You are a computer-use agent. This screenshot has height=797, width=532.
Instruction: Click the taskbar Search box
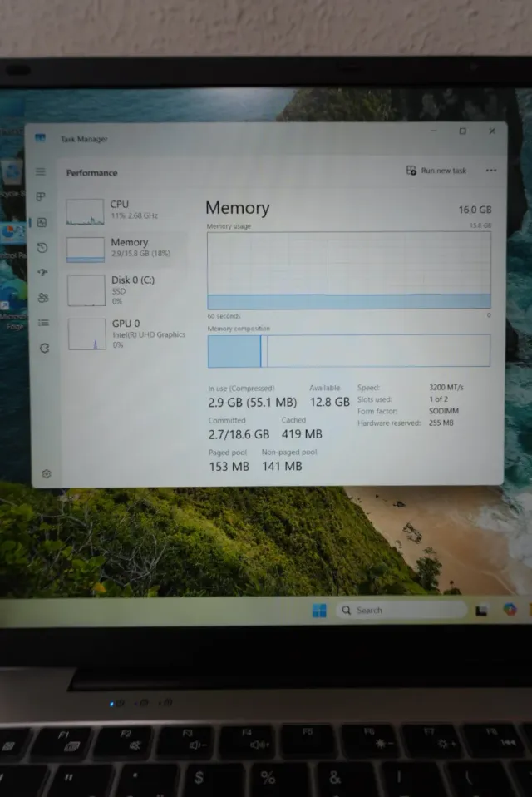[401, 610]
